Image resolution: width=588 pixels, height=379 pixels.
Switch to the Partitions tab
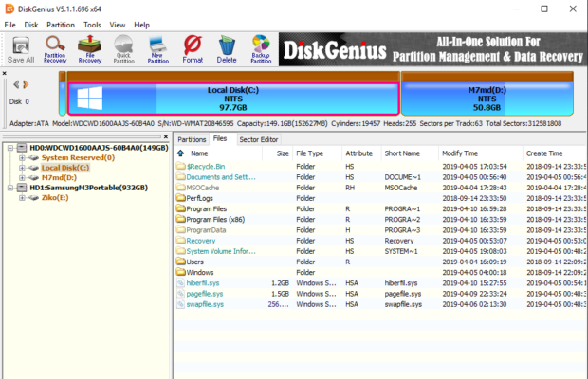192,139
